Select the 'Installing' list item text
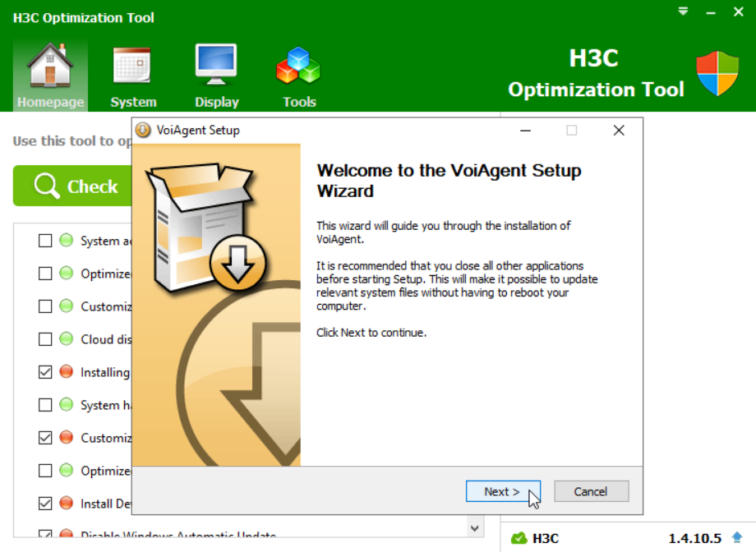The width and height of the screenshot is (756, 552). [105, 373]
